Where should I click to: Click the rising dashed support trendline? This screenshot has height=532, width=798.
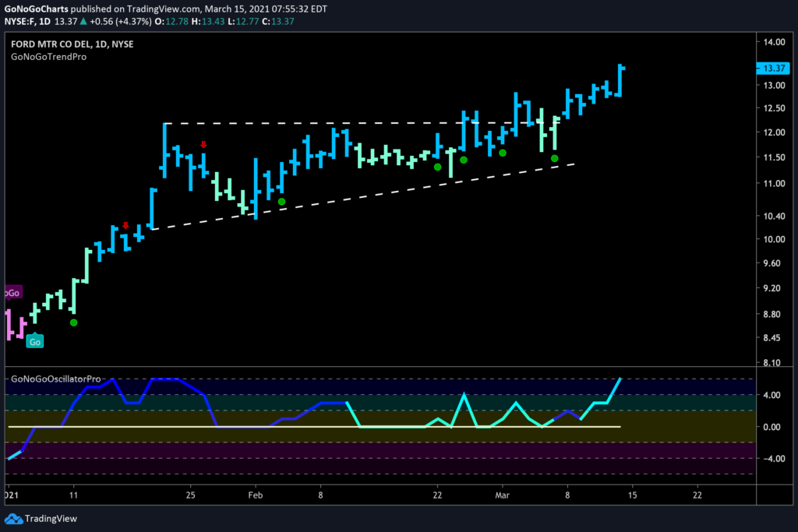363,197
